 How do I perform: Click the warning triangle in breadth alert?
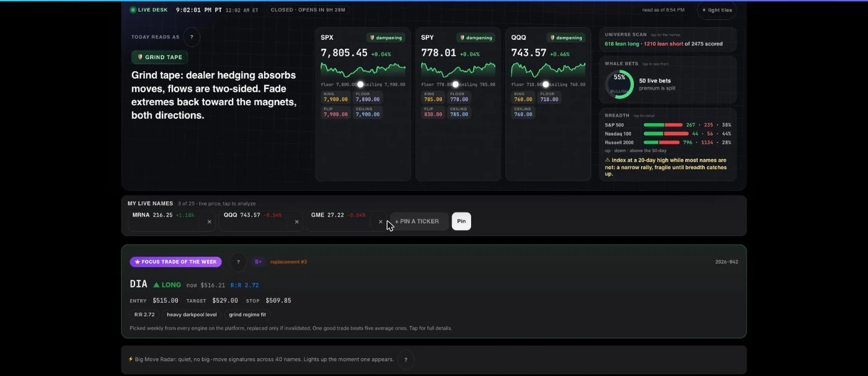pyautogui.click(x=608, y=160)
